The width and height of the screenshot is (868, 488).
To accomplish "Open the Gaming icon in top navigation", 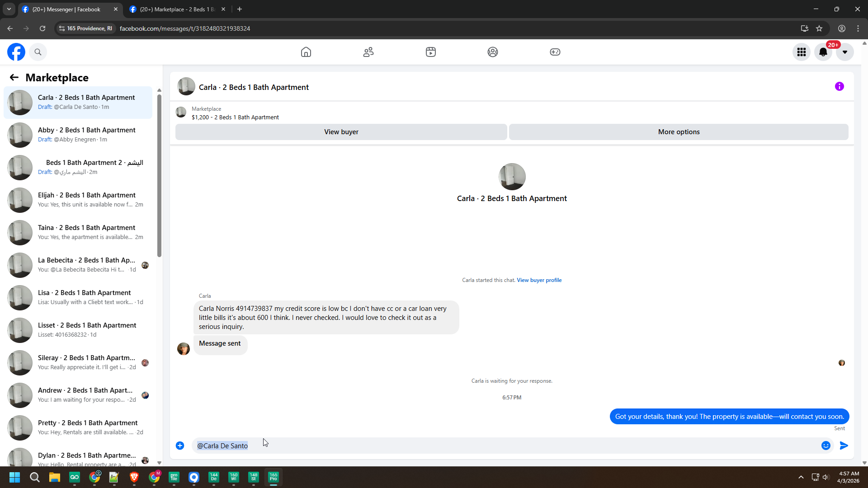I will coord(555,52).
